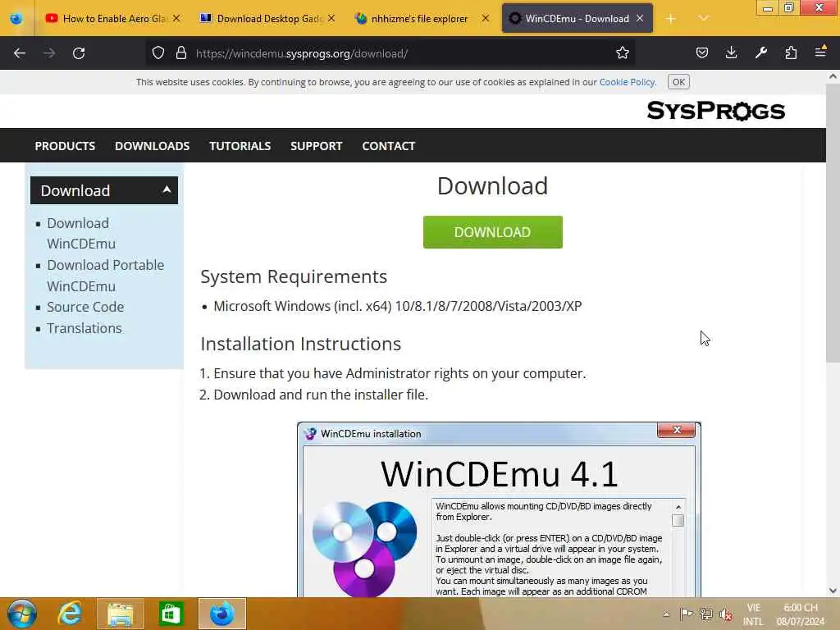Click the muted volume tray icon
The height and width of the screenshot is (630, 840).
click(726, 614)
